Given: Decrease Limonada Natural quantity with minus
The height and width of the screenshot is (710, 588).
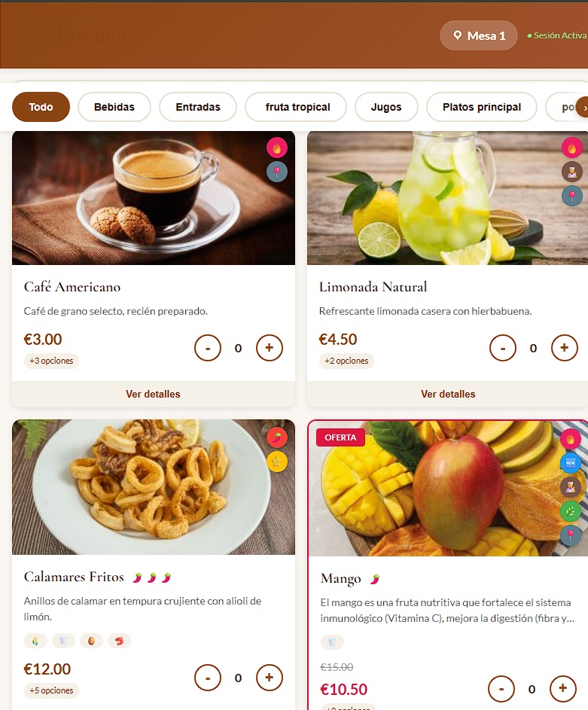Looking at the screenshot, I should tap(502, 348).
